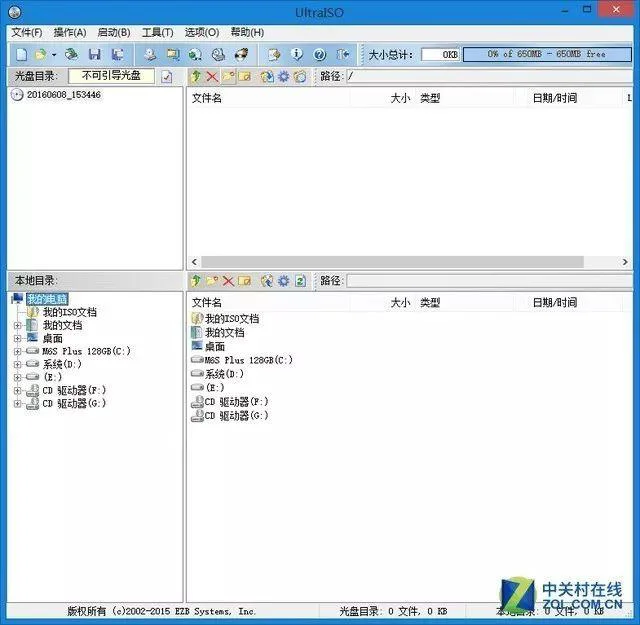Open the 工具(T) menu
The width and height of the screenshot is (640, 625).
(x=158, y=32)
